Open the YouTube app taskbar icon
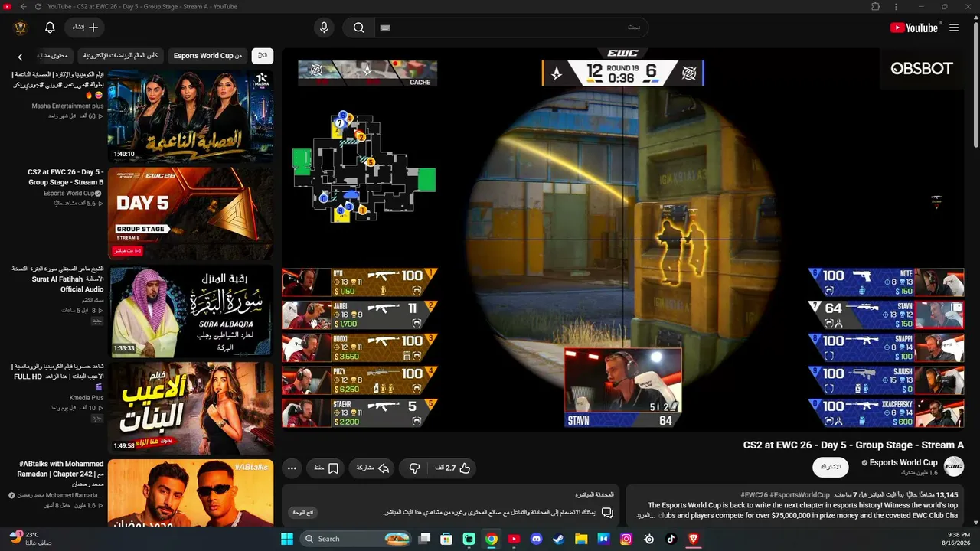 514,539
